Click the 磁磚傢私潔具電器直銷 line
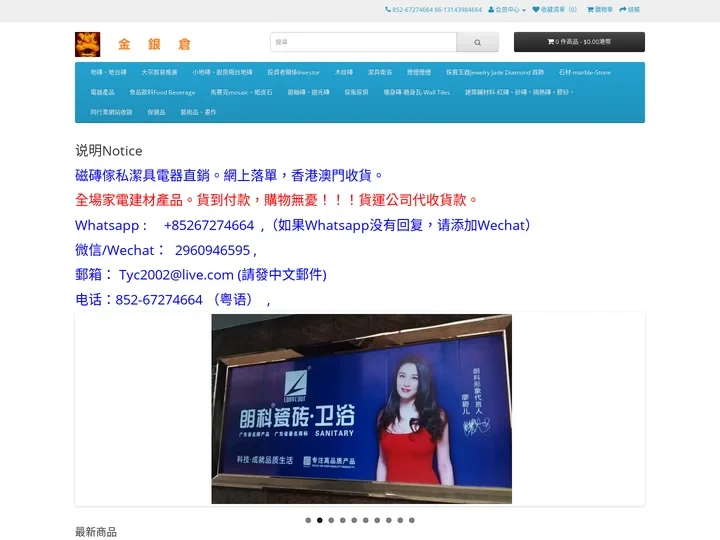 click(229, 175)
